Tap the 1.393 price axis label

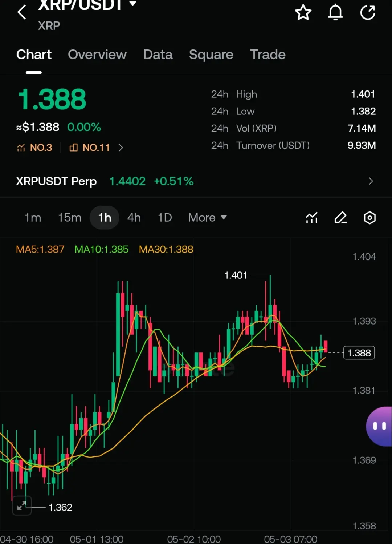click(364, 321)
